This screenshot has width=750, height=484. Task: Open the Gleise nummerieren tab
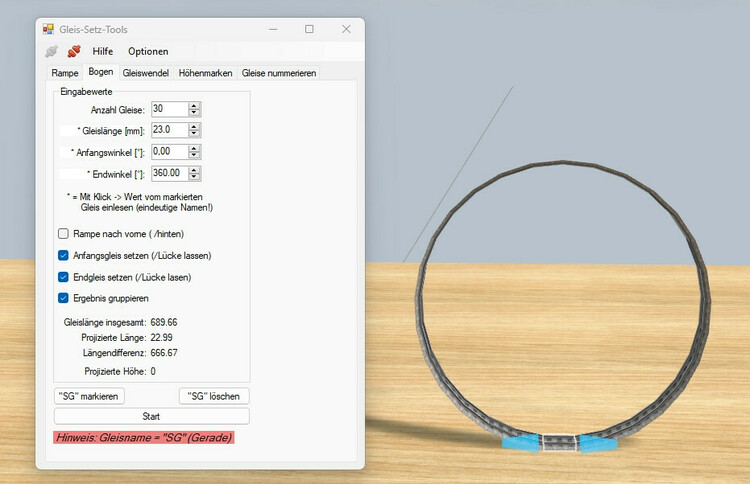click(x=279, y=73)
